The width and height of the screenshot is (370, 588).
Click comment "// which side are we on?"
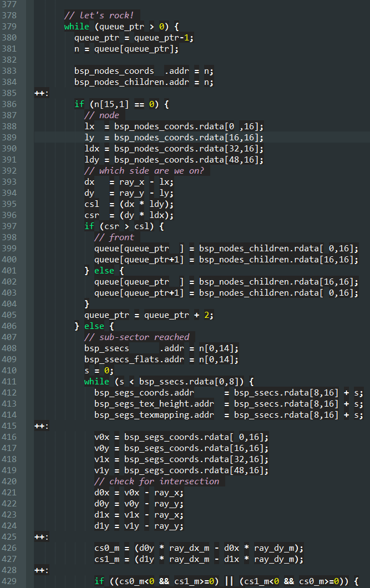(x=144, y=171)
